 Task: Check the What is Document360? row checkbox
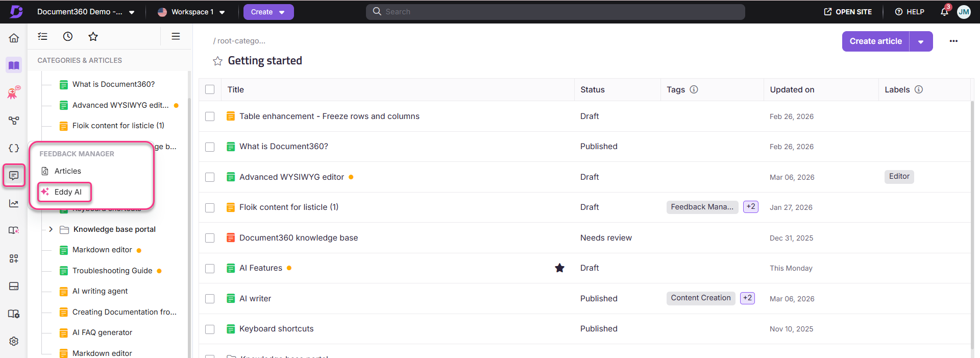[x=210, y=147]
